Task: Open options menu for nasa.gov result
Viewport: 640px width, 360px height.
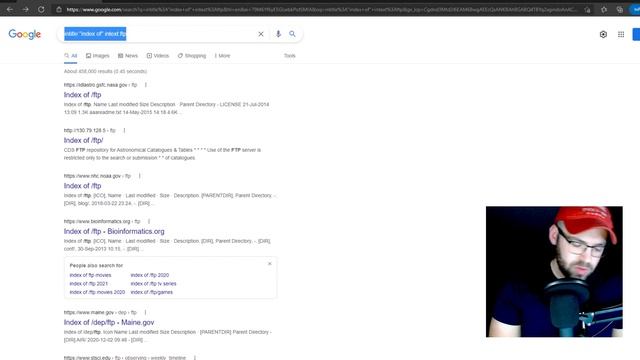Action: 146,85
